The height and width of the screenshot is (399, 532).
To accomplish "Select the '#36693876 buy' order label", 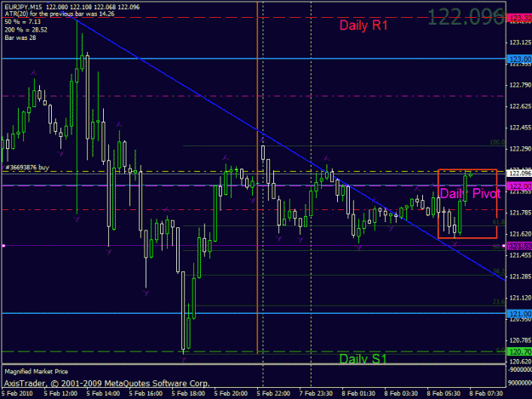I will pyautogui.click(x=27, y=168).
